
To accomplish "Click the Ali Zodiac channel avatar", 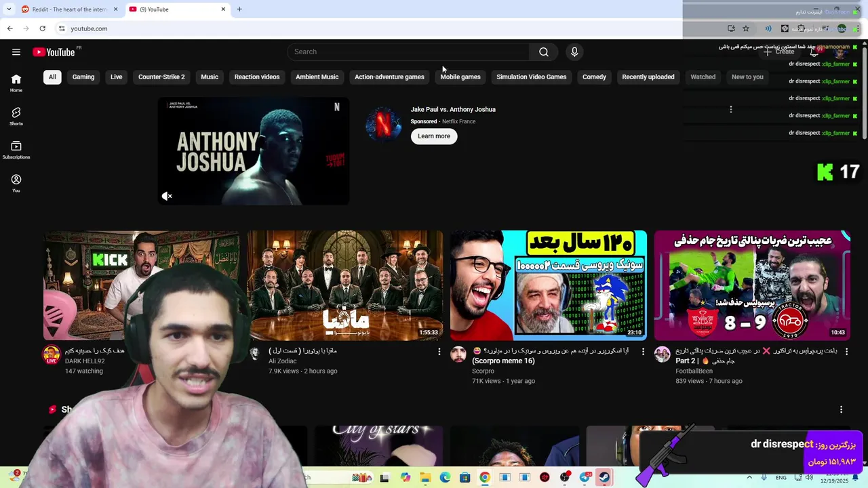I will coord(255,354).
